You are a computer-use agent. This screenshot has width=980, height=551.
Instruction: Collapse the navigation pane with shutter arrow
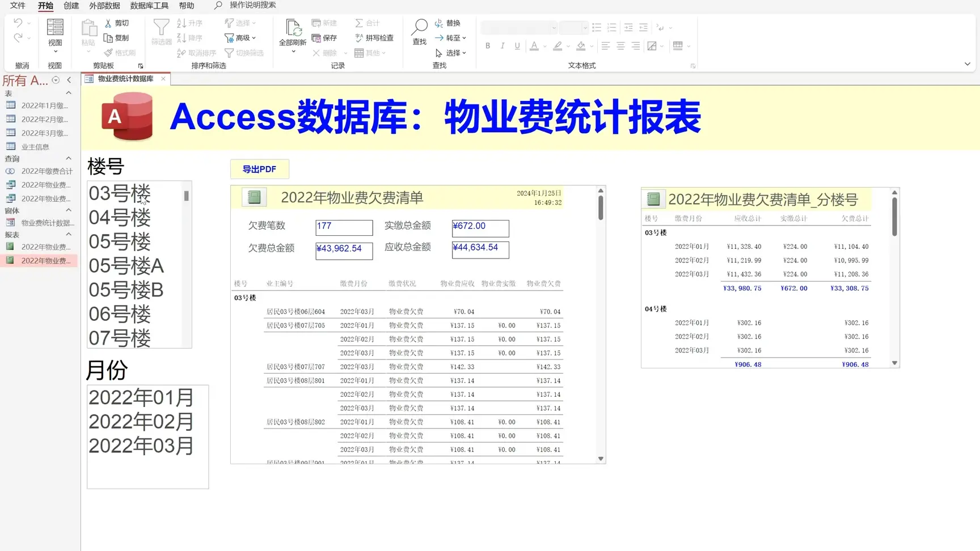[69, 80]
